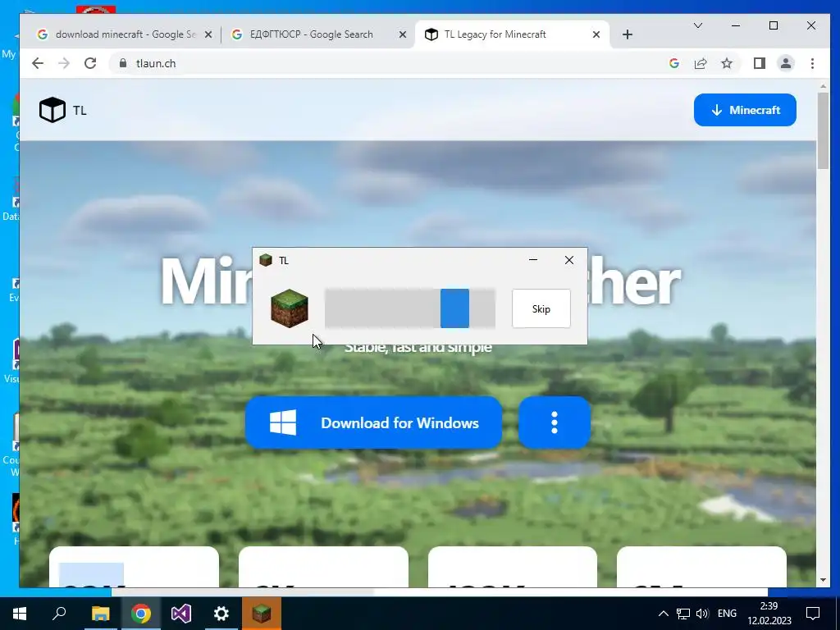This screenshot has height=630, width=840.
Task: Change the ENG input language
Action: [727, 614]
